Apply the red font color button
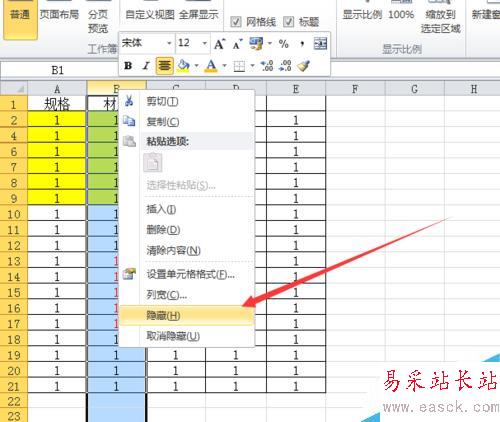This screenshot has width=500, height=422. point(211,66)
